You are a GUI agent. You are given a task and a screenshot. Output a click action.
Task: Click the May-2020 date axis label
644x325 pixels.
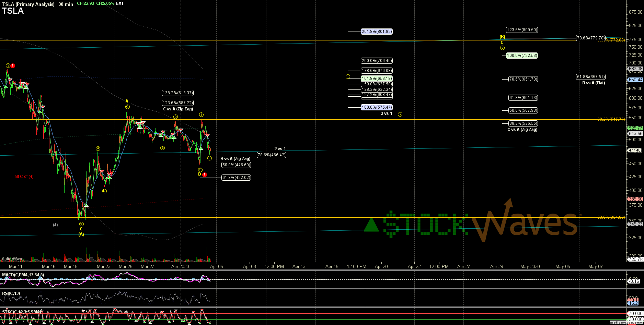click(530, 266)
